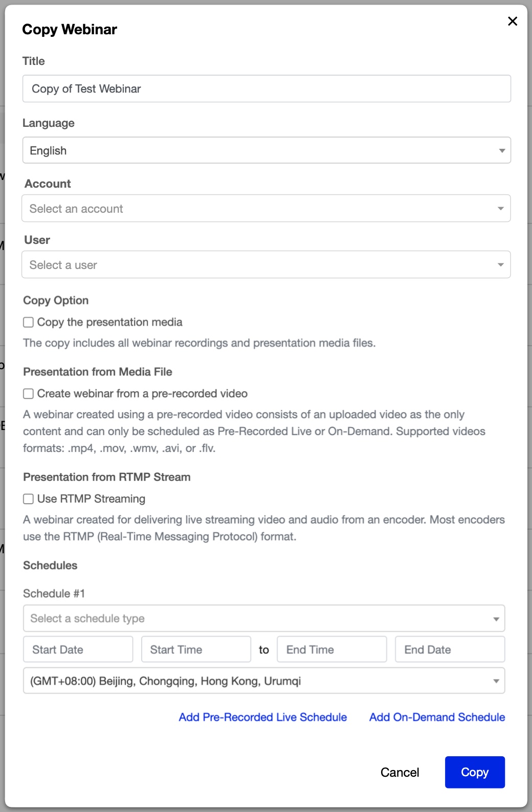Click the Language dropdown arrow icon

pos(502,151)
